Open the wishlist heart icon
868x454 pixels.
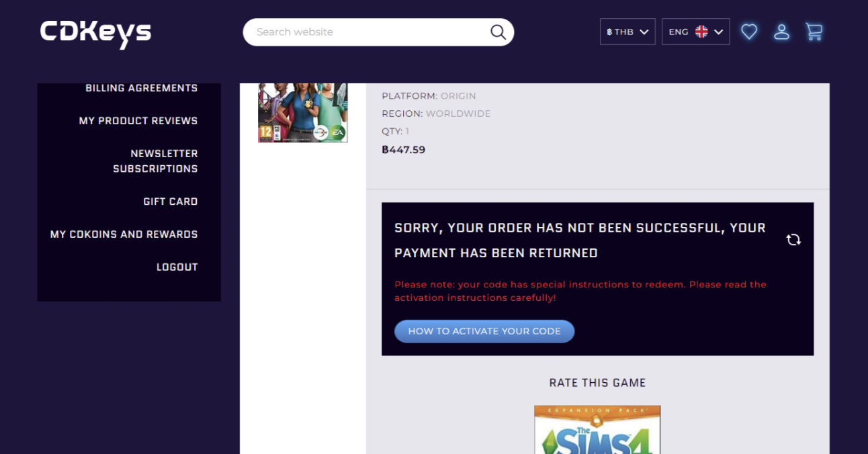pos(749,32)
